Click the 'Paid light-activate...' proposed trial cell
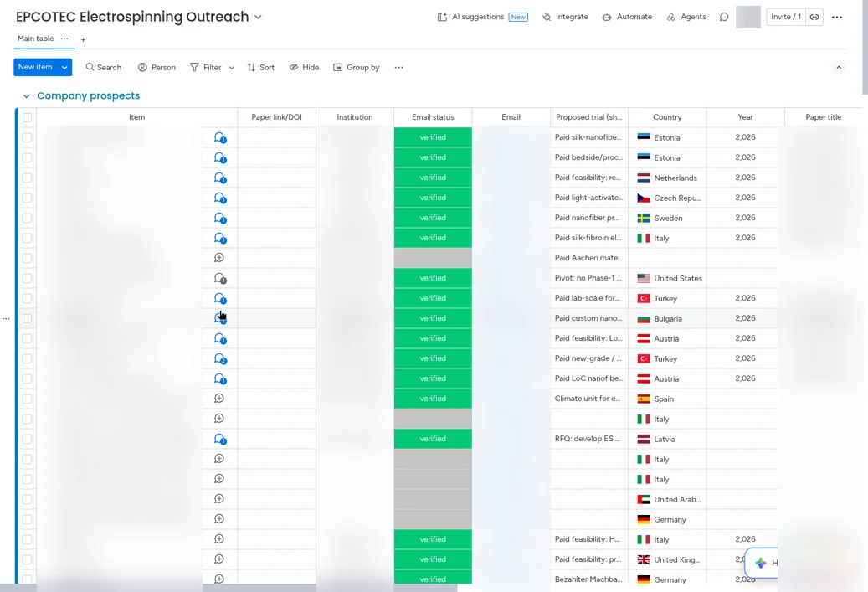Image resolution: width=868 pixels, height=592 pixels. coord(589,198)
